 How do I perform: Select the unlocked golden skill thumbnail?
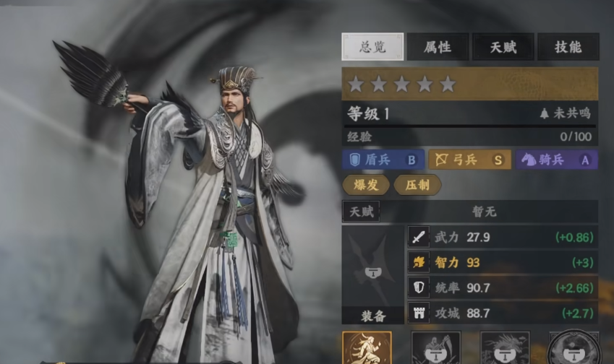[x=367, y=347]
